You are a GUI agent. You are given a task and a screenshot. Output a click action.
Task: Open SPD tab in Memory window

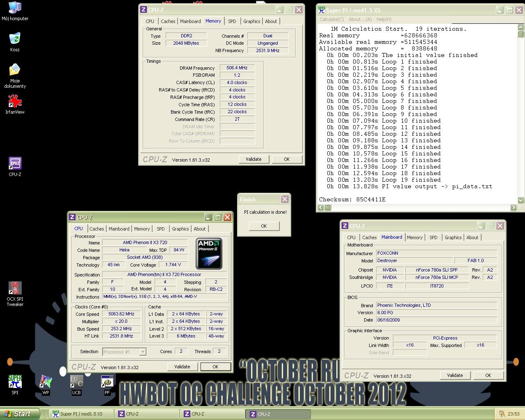(232, 21)
